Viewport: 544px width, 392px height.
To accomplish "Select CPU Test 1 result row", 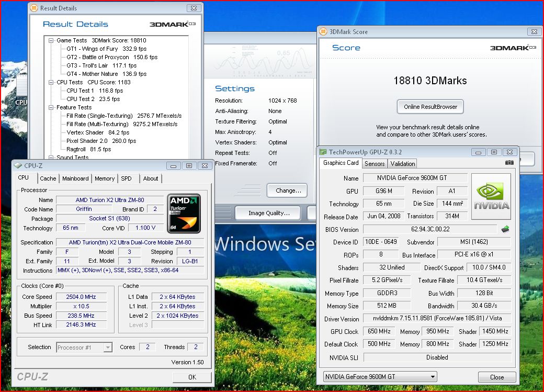I will (95, 91).
